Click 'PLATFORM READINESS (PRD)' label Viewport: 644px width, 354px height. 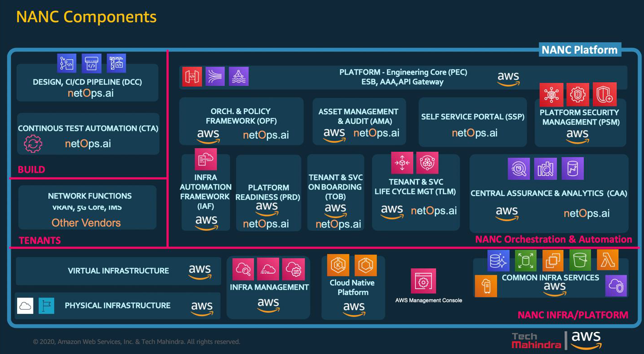tap(268, 192)
